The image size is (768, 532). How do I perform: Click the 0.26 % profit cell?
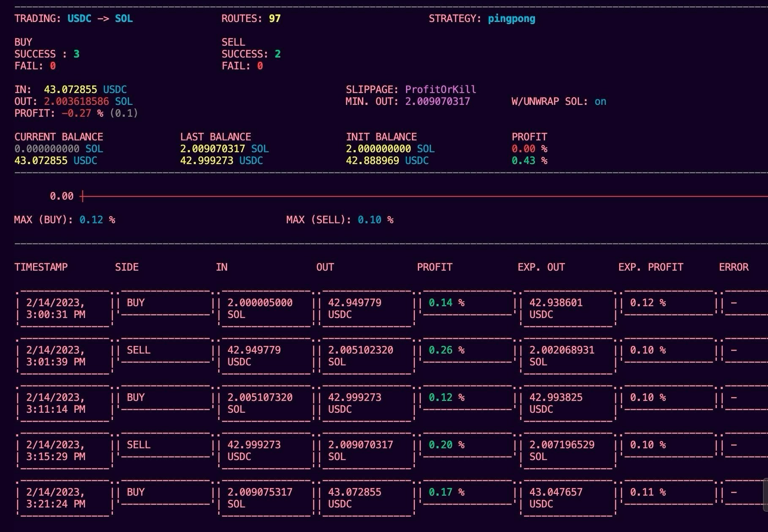point(446,350)
